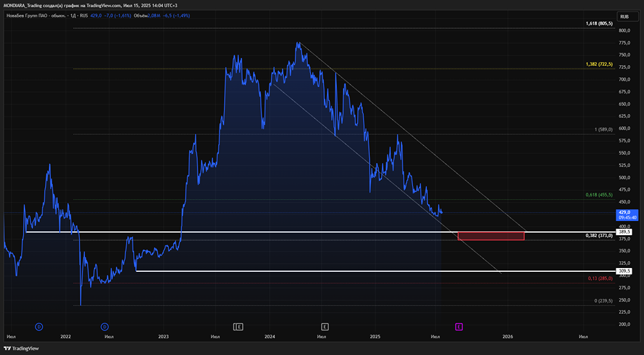
Task: Click the last price value 429,0 in the legend
Action: 96,15
